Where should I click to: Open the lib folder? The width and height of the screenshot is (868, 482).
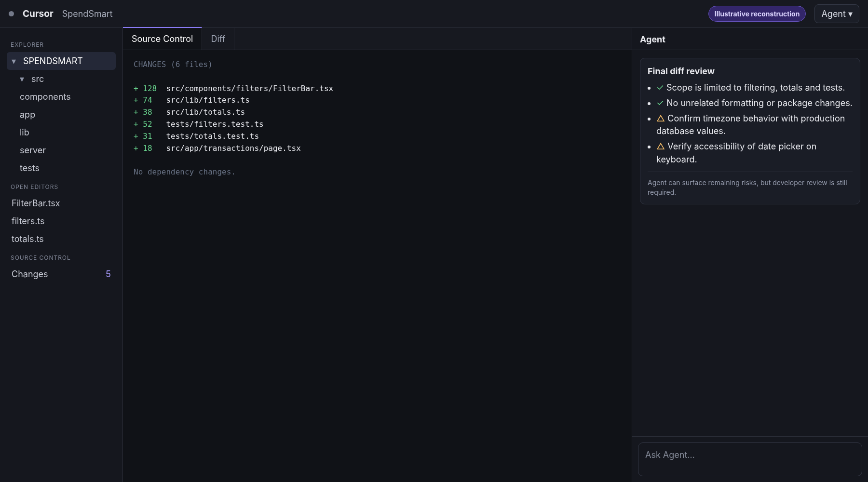pos(25,133)
